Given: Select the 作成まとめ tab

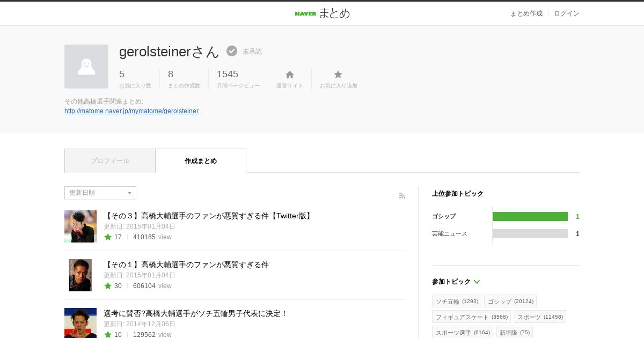Looking at the screenshot, I should 201,161.
